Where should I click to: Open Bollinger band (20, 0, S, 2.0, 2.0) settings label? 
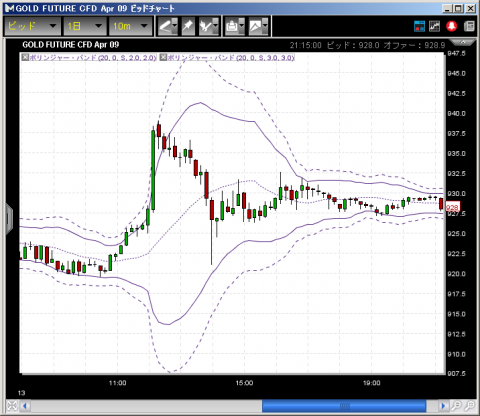pos(93,58)
